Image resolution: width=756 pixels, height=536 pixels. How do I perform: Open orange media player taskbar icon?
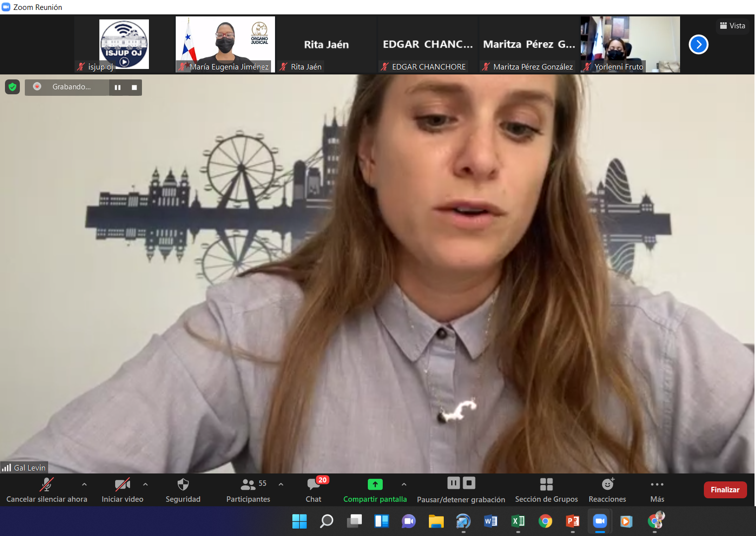point(626,521)
